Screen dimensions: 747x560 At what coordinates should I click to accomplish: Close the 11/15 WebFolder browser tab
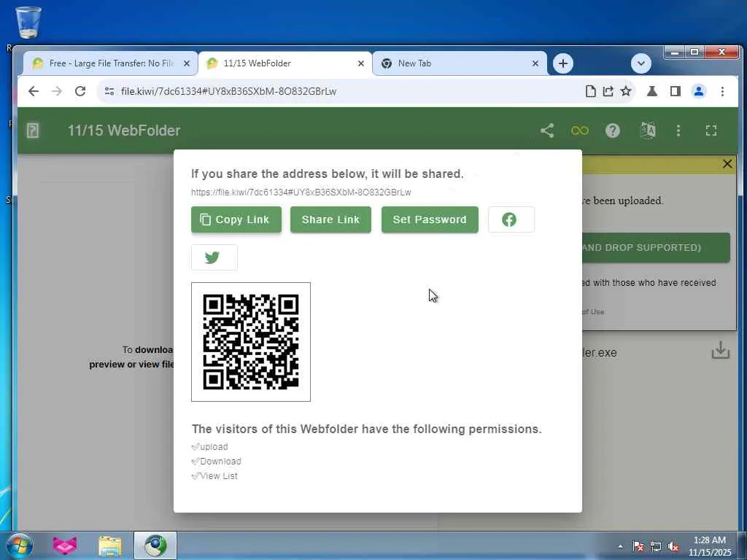pyautogui.click(x=361, y=63)
